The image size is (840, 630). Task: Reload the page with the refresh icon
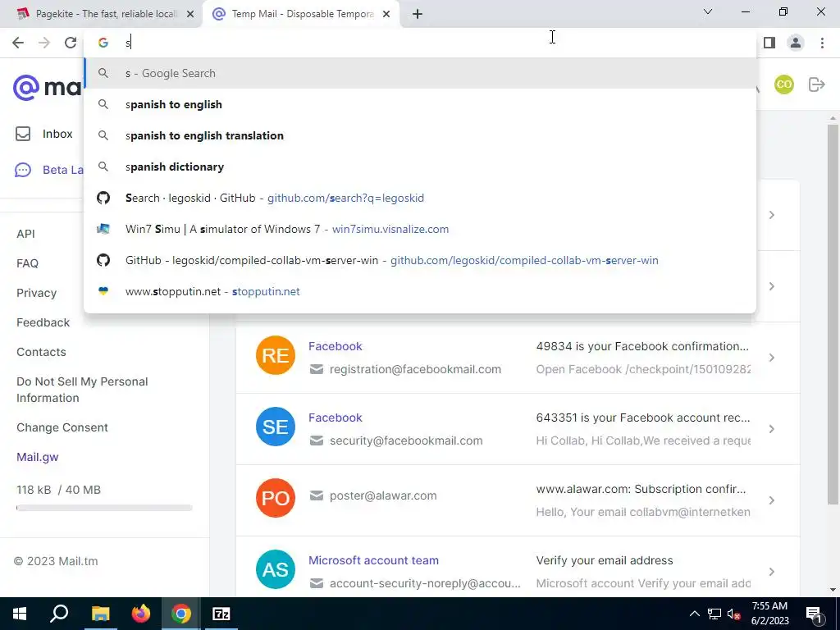[x=71, y=43]
